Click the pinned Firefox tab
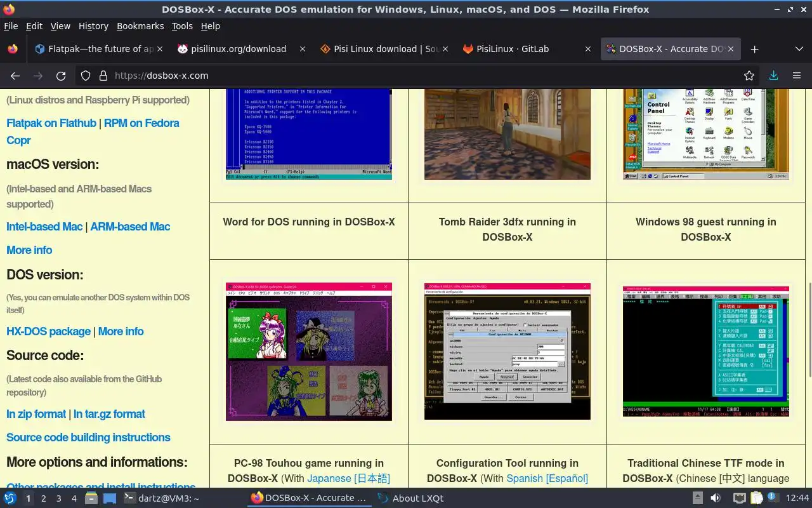The height and width of the screenshot is (508, 812). coord(13,49)
